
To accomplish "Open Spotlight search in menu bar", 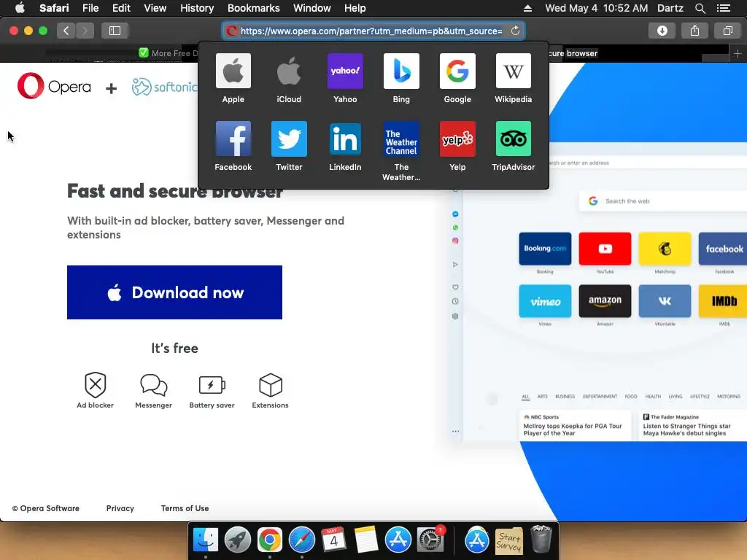I will pos(700,8).
